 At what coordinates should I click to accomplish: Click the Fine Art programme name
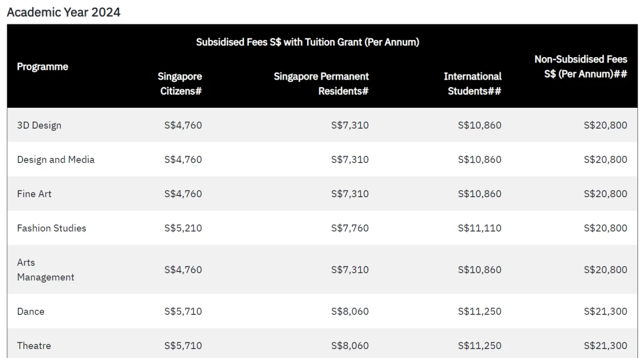click(x=34, y=194)
